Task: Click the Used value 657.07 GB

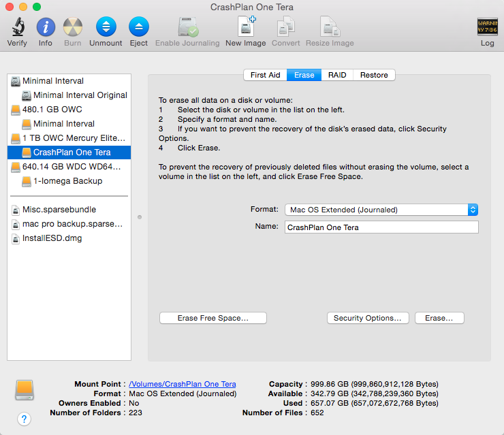Action: click(375, 403)
